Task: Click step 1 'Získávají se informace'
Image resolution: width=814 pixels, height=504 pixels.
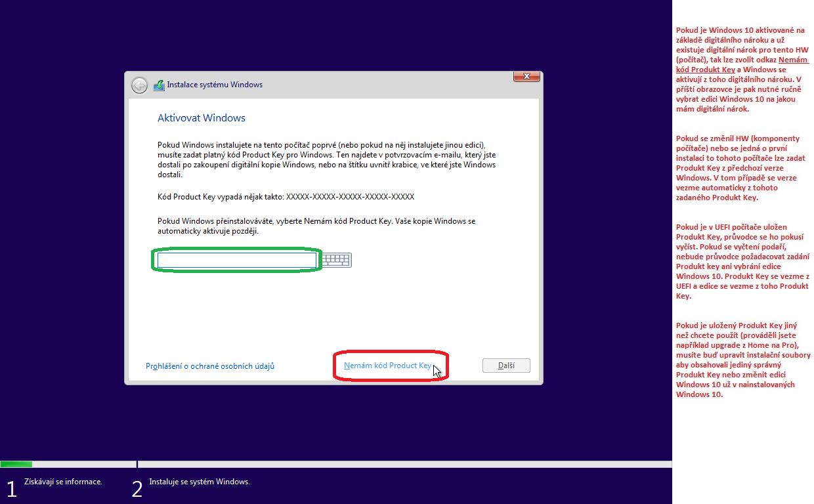Action: 63,482
